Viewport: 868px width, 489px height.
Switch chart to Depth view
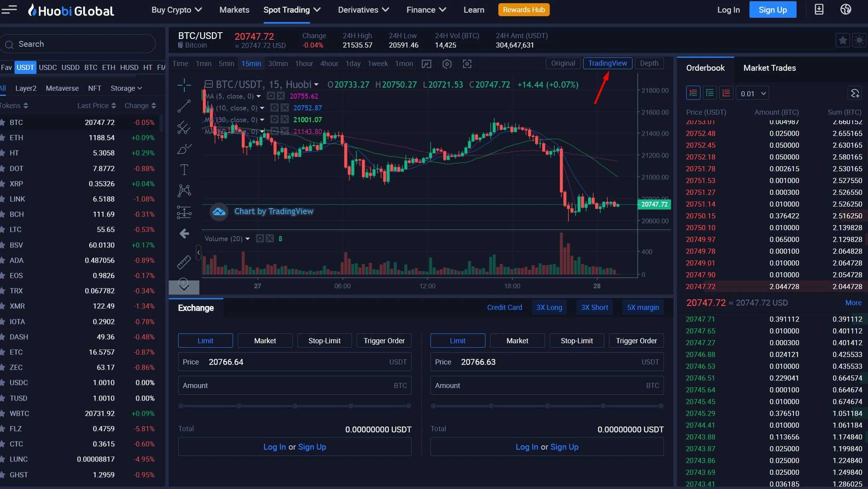coord(649,63)
